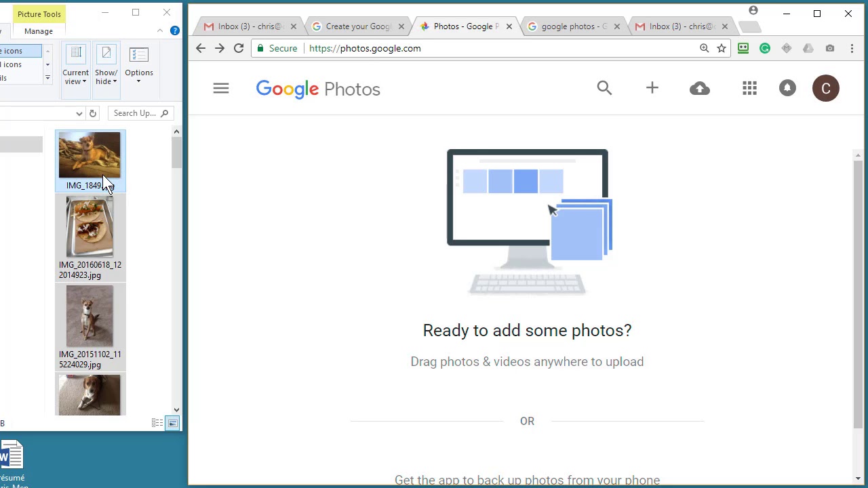Click the plus icon to create an album
The image size is (868, 488).
[x=652, y=88]
